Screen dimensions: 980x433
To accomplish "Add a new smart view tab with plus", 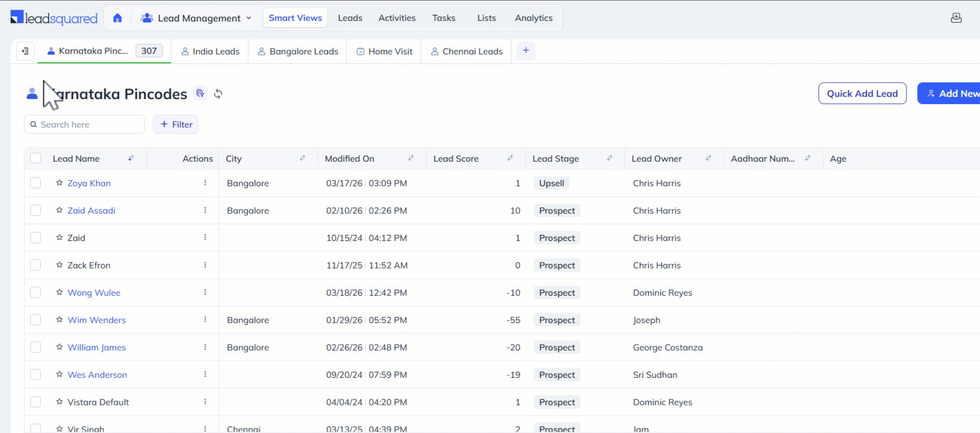I will (526, 51).
